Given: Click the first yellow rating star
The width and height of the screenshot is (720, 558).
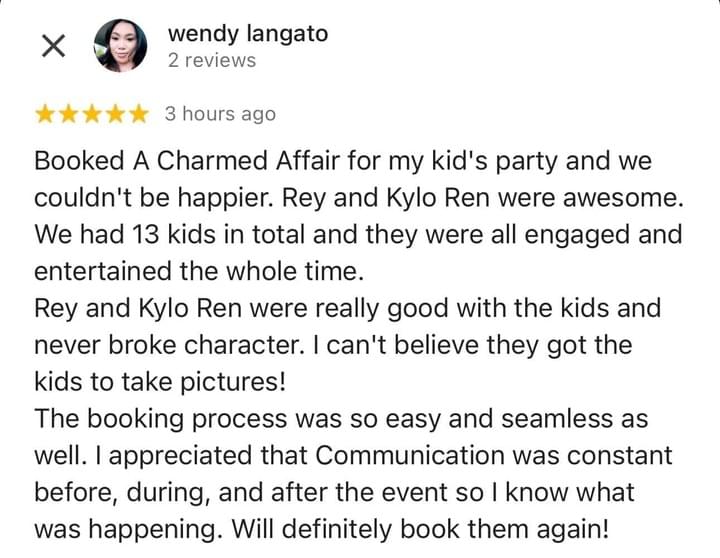Looking at the screenshot, I should [45, 114].
